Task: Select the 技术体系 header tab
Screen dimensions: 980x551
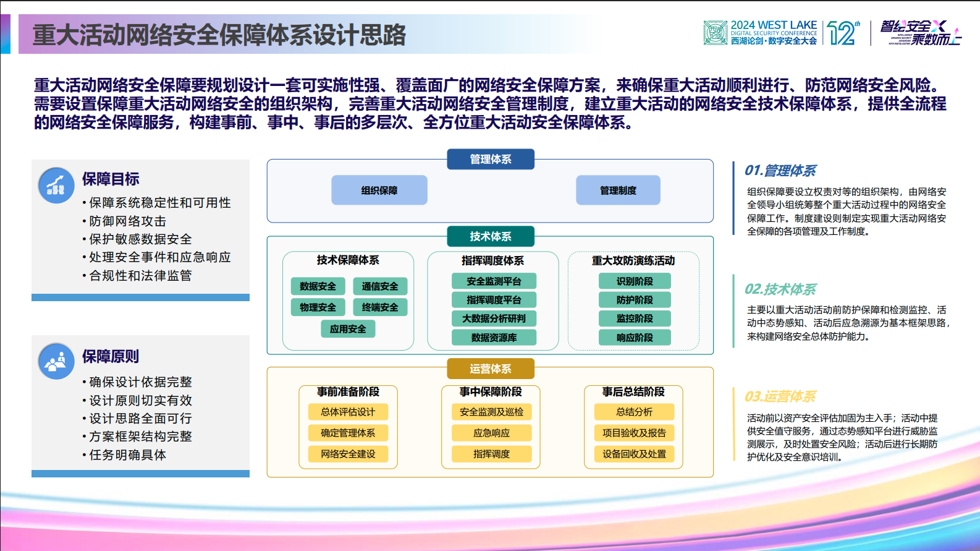Action: 490,236
